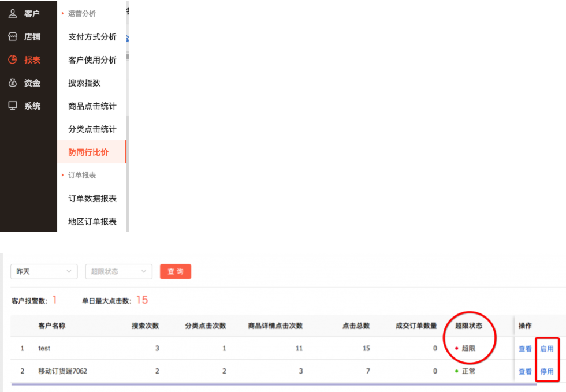Screen dimensions: 566x392
Task: Click the 查询 search button
Action: pos(176,271)
